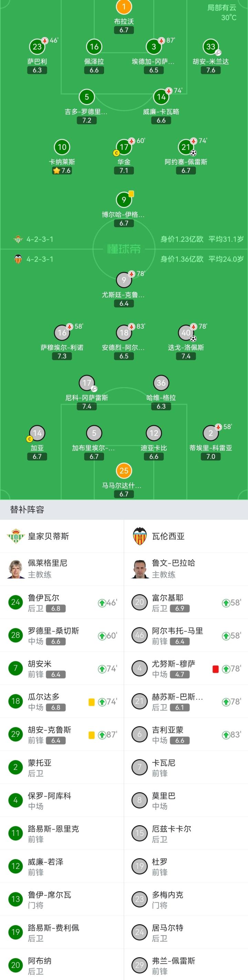Click 胡安-米兰达 number 33 player circle
The width and height of the screenshot is (248, 980).
click(x=211, y=47)
